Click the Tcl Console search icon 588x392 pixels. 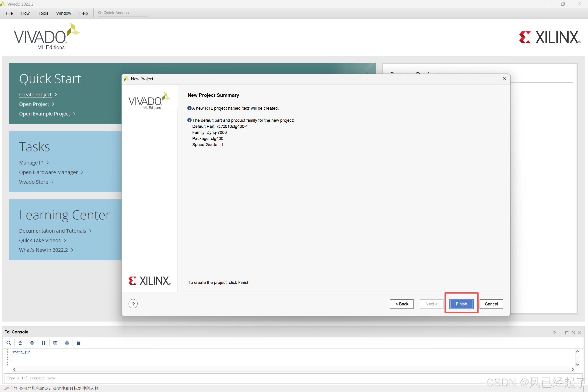pyautogui.click(x=8, y=343)
